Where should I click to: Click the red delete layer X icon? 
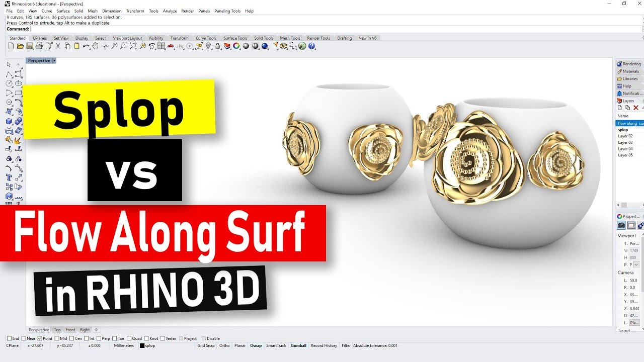pos(635,108)
